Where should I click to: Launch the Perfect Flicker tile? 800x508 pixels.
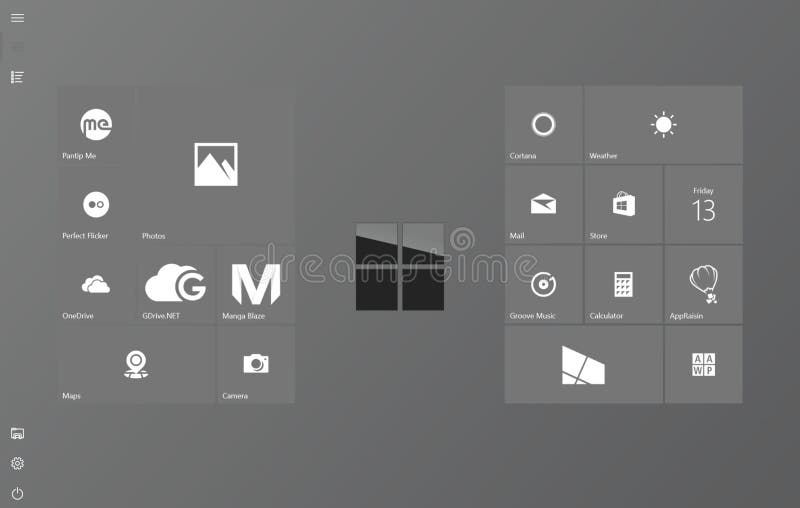click(x=95, y=205)
